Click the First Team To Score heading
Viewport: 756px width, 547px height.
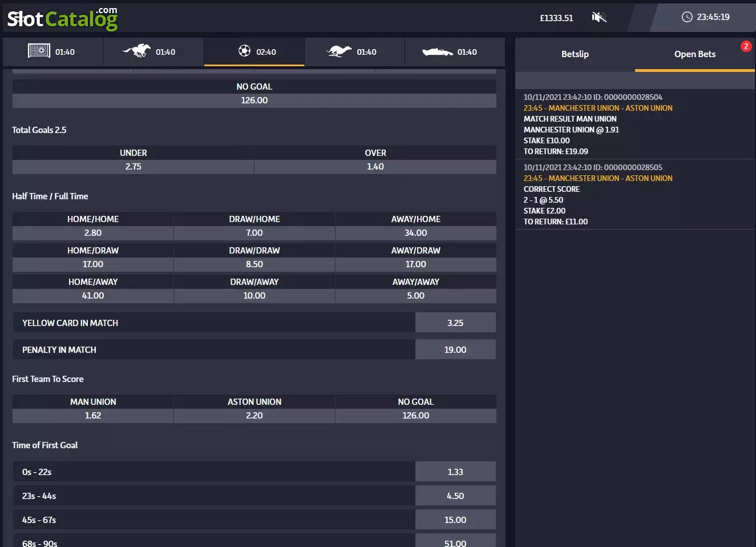pos(48,379)
